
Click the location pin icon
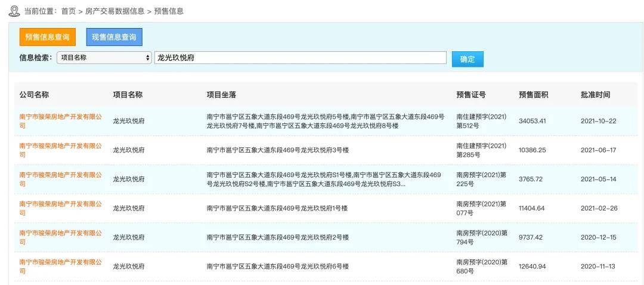pyautogui.click(x=14, y=11)
